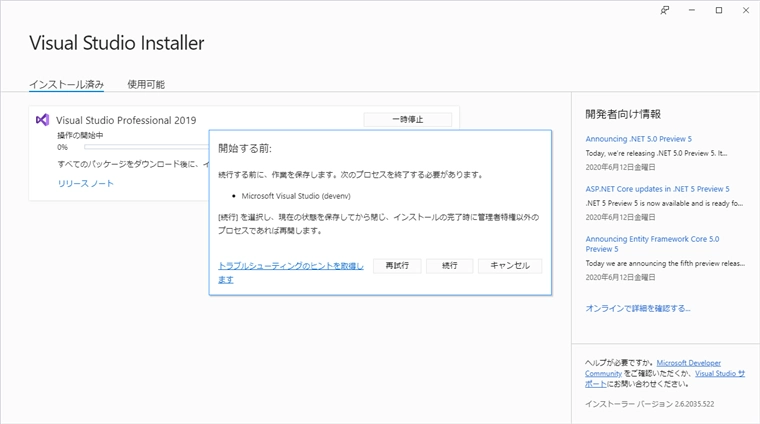
Task: Click the 0% progress text
Action: click(x=63, y=147)
